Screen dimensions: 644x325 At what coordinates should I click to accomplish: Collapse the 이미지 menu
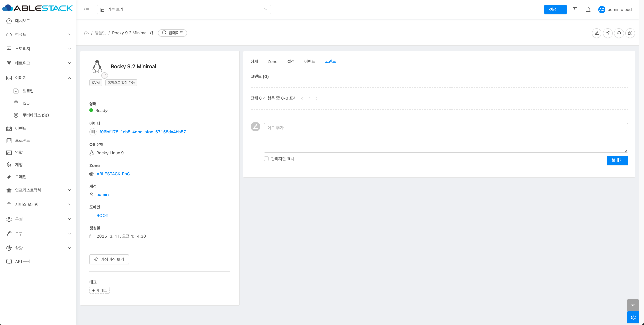[x=38, y=78]
